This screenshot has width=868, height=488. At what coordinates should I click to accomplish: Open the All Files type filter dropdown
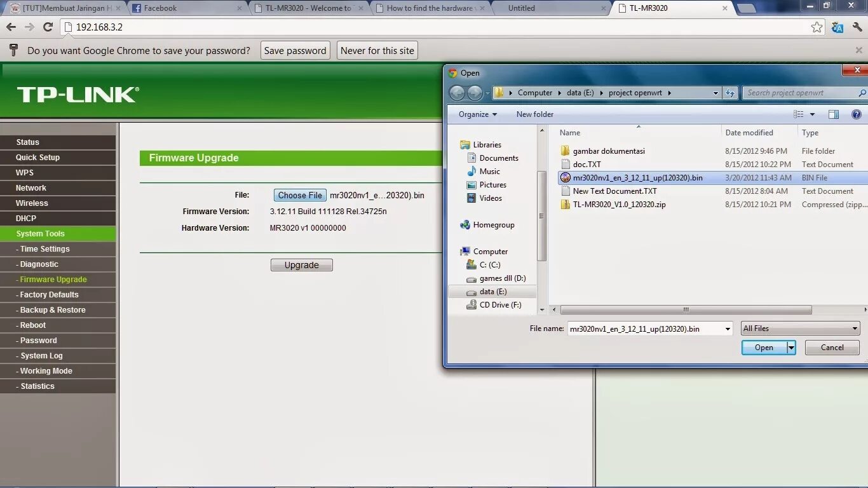[x=801, y=329]
